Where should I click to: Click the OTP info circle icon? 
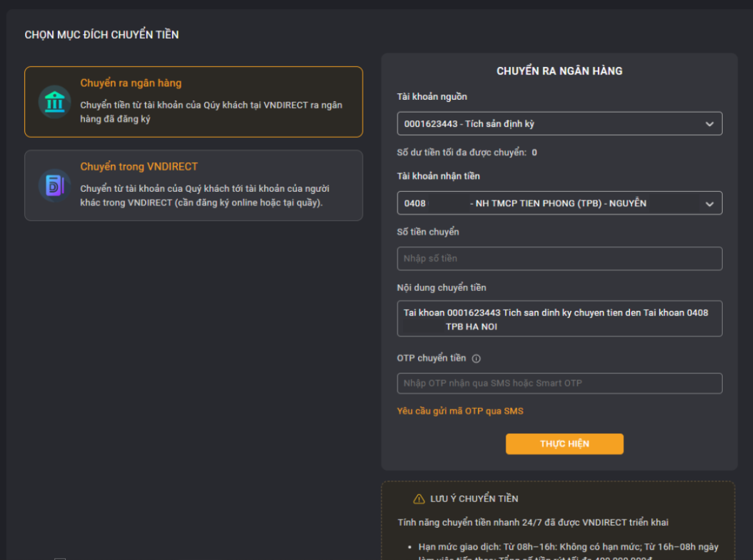476,359
